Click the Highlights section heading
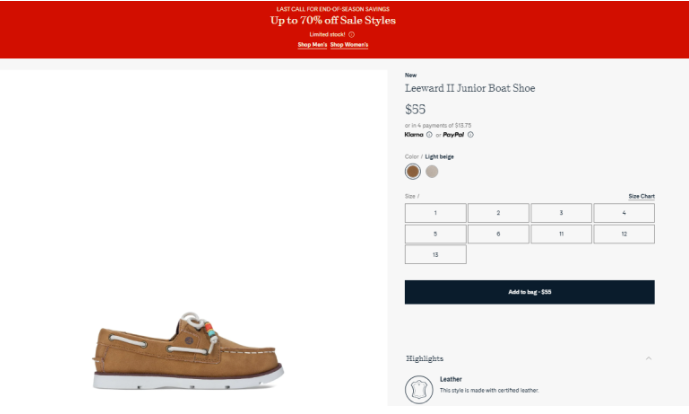The image size is (689, 414). 425,358
